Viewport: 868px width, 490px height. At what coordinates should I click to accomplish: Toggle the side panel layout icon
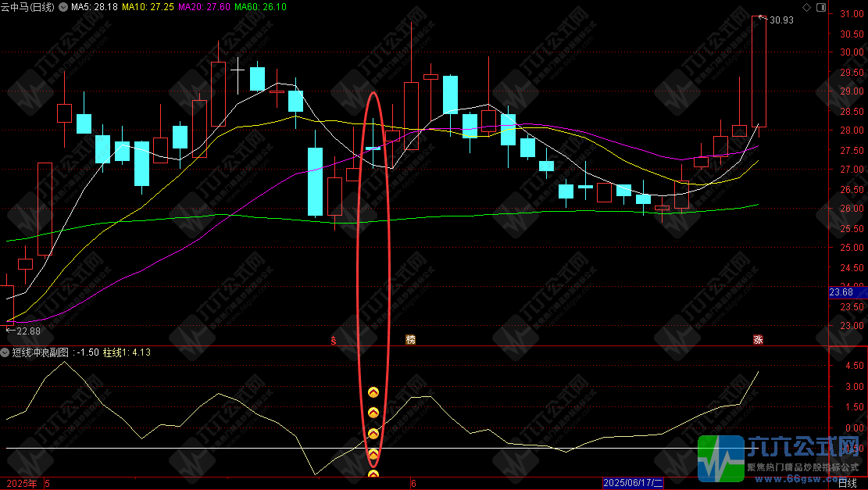coord(820,7)
